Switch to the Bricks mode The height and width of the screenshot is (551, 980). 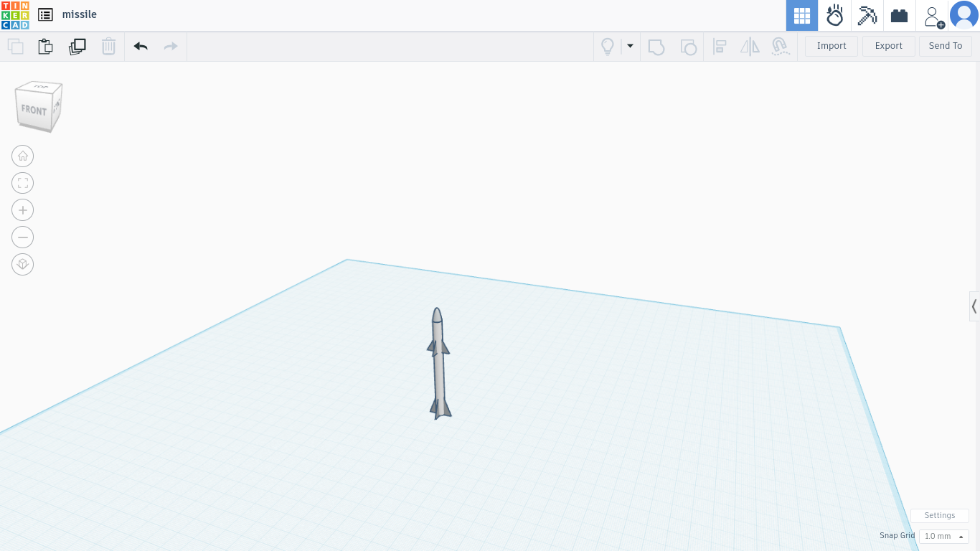(900, 15)
